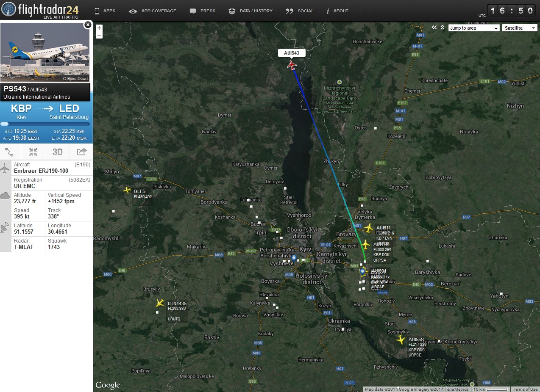Zoom out the map with minus button
The height and width of the screenshot is (392, 540).
pos(99,35)
